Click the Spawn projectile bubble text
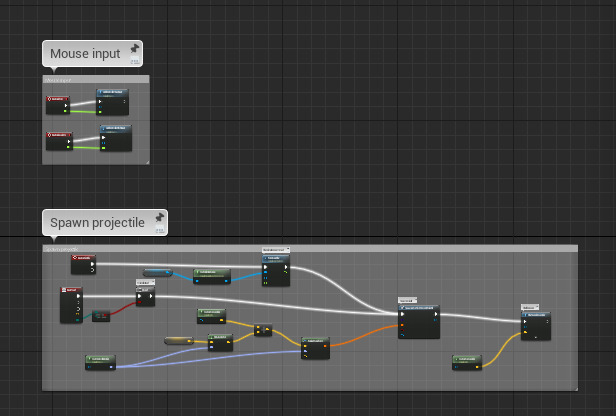The width and height of the screenshot is (616, 416). tap(97, 222)
